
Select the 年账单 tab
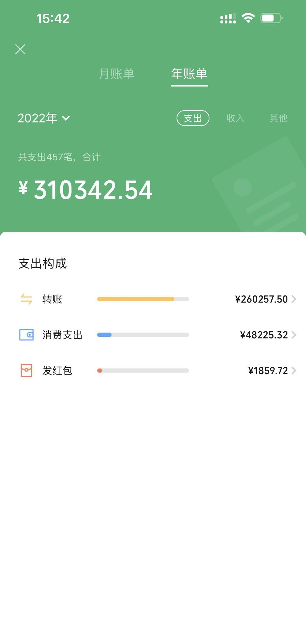[x=189, y=74]
